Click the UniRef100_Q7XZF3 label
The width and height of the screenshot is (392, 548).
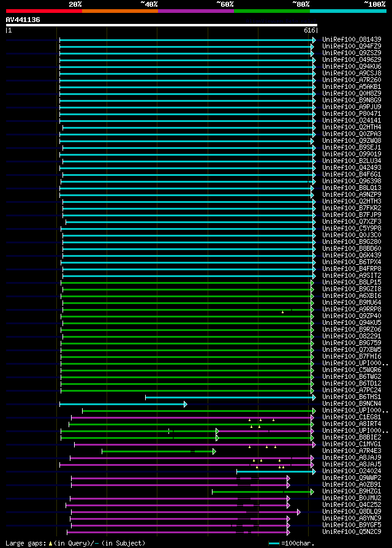[352, 222]
